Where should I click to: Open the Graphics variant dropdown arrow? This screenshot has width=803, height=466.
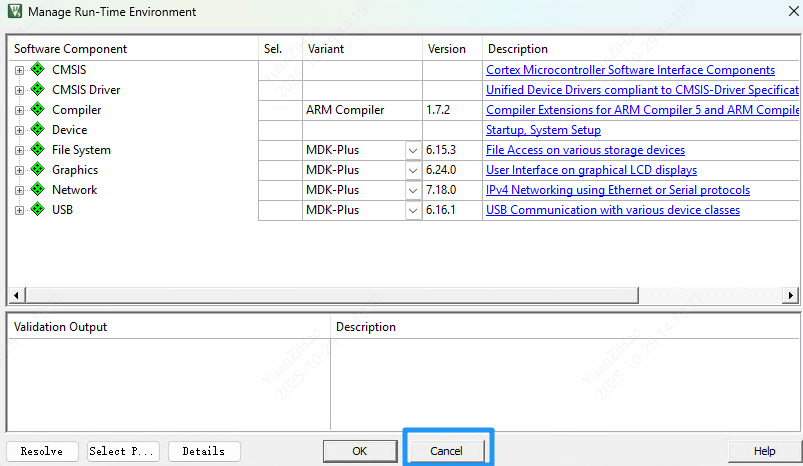[x=413, y=170]
